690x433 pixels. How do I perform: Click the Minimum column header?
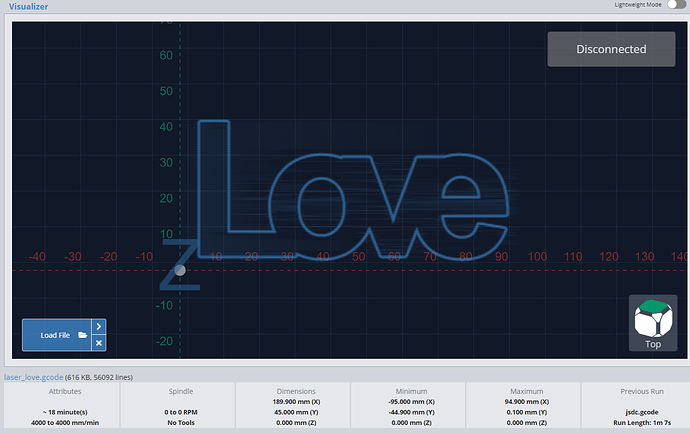411,391
